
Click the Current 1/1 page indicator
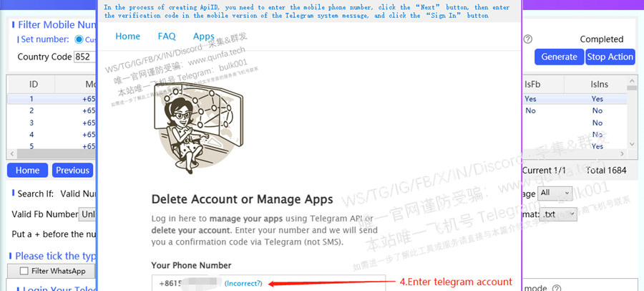544,171
